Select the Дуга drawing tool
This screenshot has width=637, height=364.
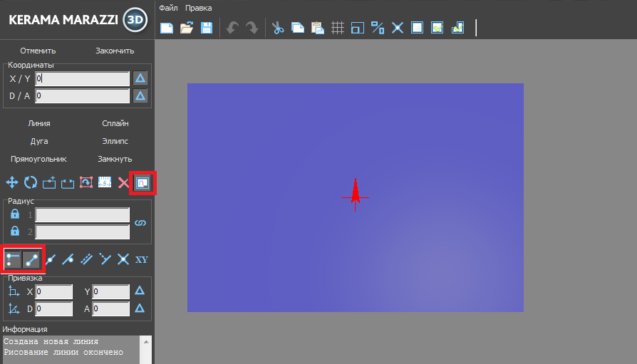[39, 141]
